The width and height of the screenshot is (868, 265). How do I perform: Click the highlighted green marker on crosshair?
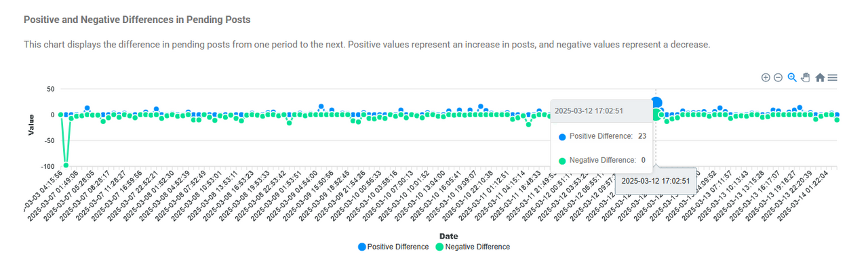click(656, 115)
